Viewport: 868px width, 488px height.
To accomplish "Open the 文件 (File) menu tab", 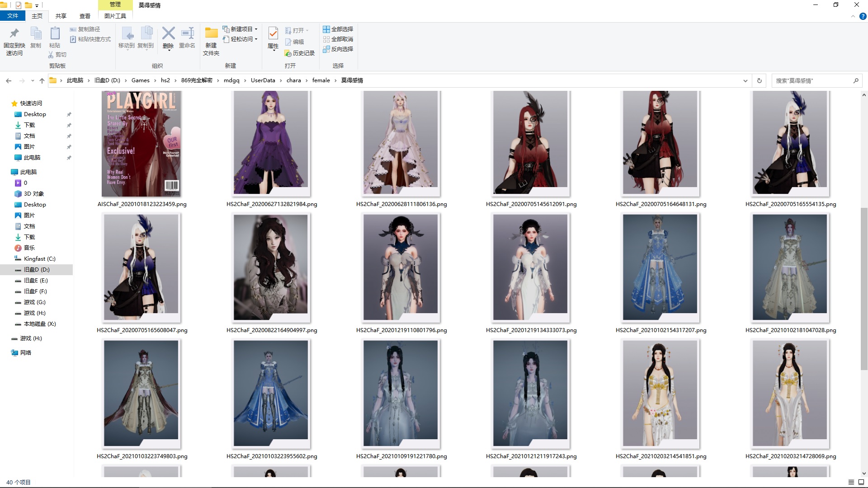I will (13, 16).
